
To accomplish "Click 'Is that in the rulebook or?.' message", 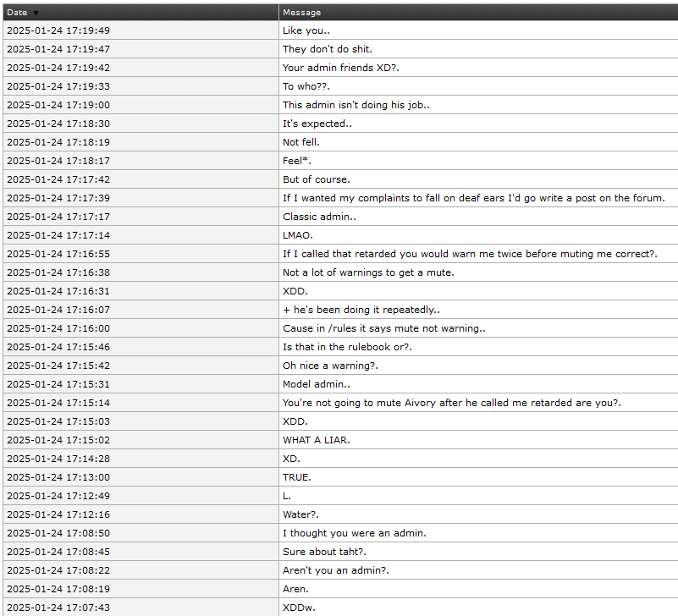I will click(x=347, y=347).
